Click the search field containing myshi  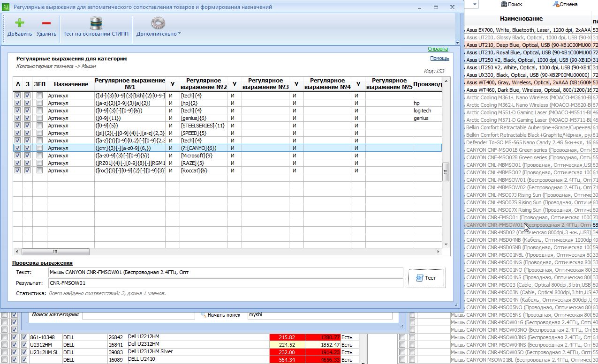point(320,315)
